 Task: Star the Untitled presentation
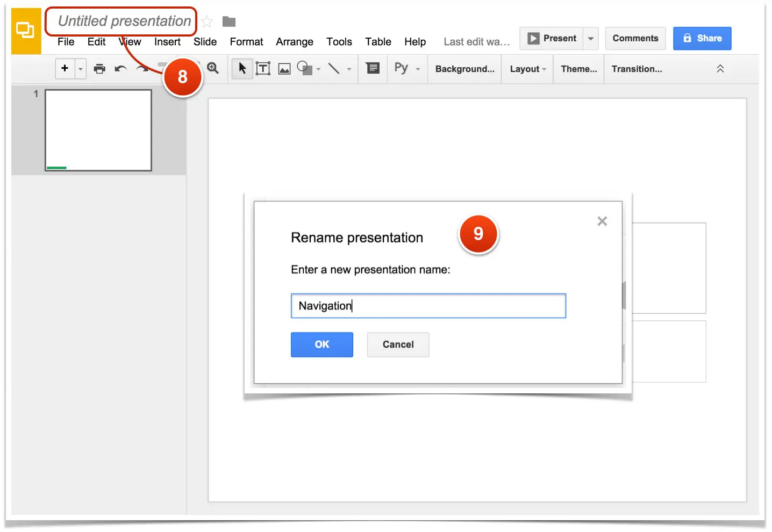pyautogui.click(x=207, y=22)
